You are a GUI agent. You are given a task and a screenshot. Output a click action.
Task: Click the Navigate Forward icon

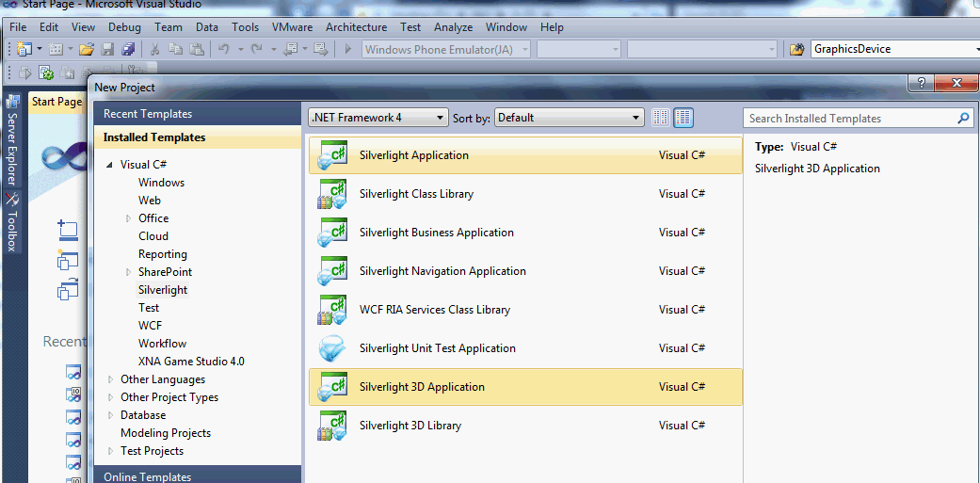[321, 49]
